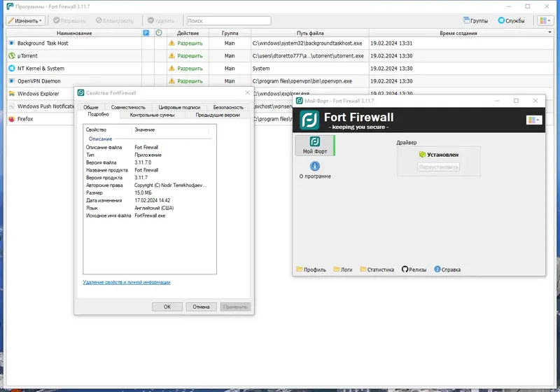Open the Удаление свойств и личной информации link
The image size is (560, 392).
coord(127,282)
